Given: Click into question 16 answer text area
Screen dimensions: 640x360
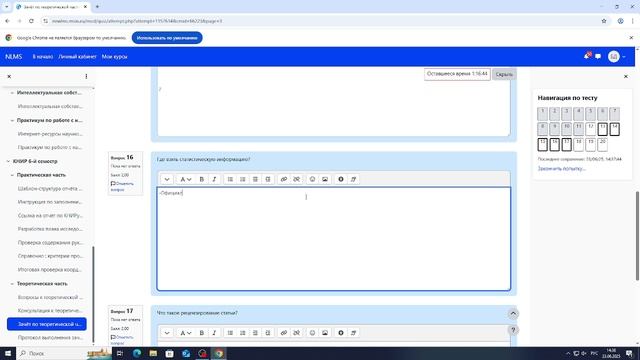Looking at the screenshot, I should tap(333, 239).
